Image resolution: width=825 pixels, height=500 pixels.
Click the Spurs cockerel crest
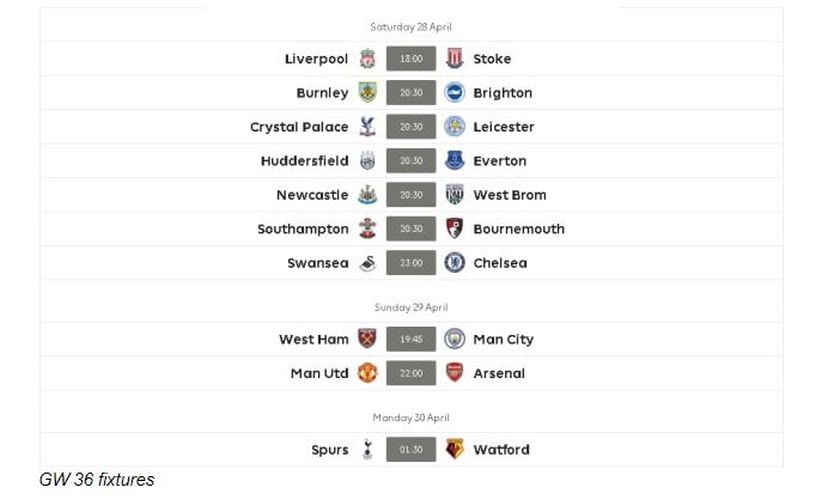[x=367, y=449]
